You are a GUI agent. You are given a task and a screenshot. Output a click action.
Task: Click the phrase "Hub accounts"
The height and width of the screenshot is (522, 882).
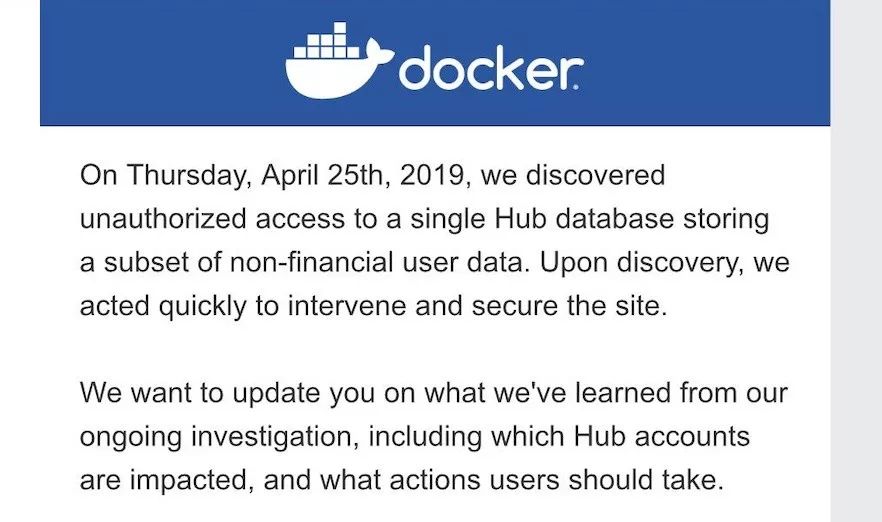click(662, 437)
